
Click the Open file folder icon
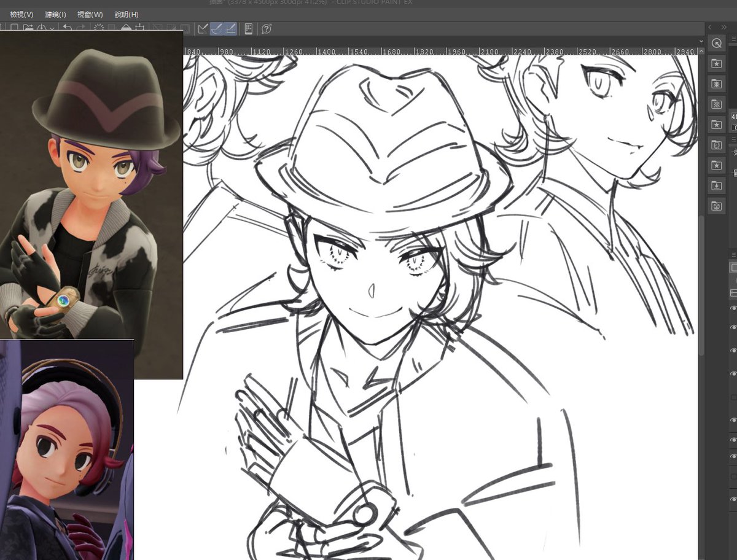(x=28, y=28)
